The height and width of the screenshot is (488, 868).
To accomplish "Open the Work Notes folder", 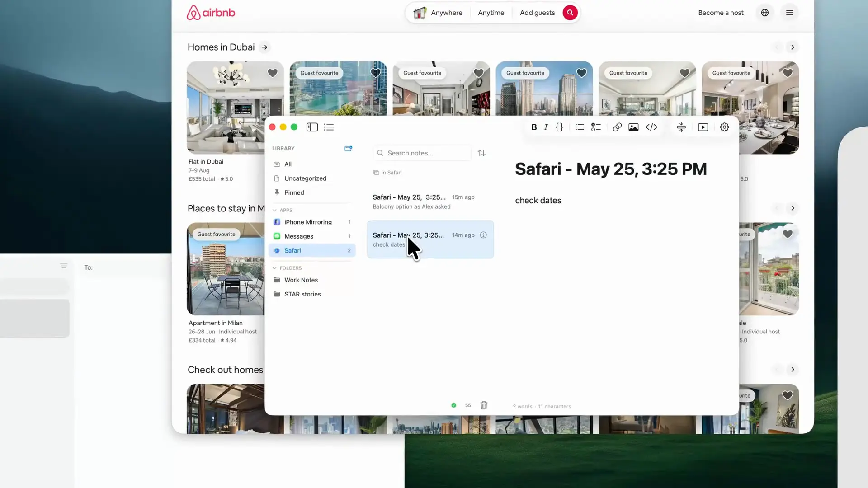I will pos(312,280).
